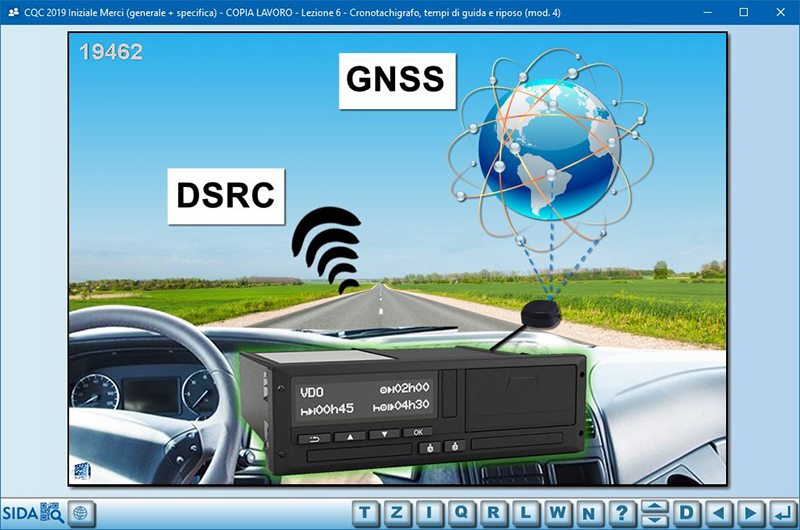Screen dimensions: 800x530
Task: Click the small QR code icon on slide
Action: (x=80, y=472)
